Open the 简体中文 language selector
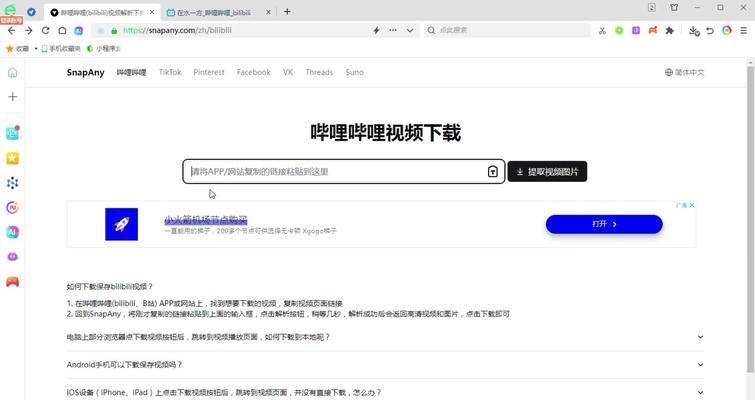755x400 pixels. [684, 72]
